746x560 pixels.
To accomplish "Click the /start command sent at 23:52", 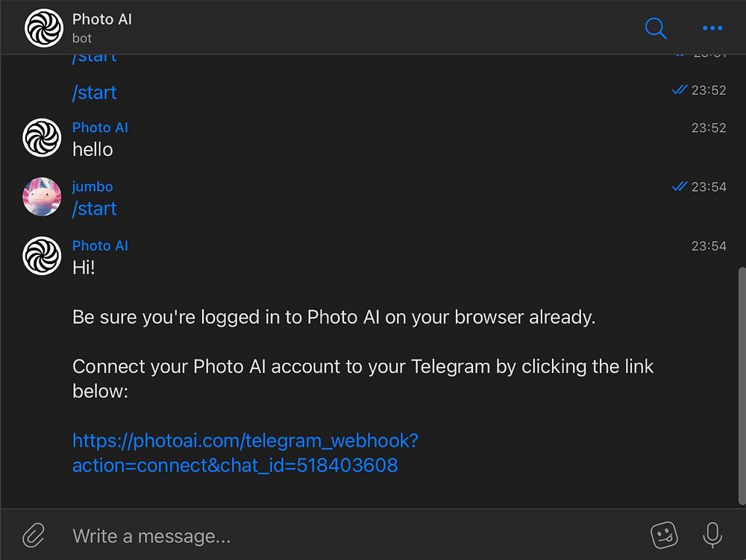I will click(95, 92).
